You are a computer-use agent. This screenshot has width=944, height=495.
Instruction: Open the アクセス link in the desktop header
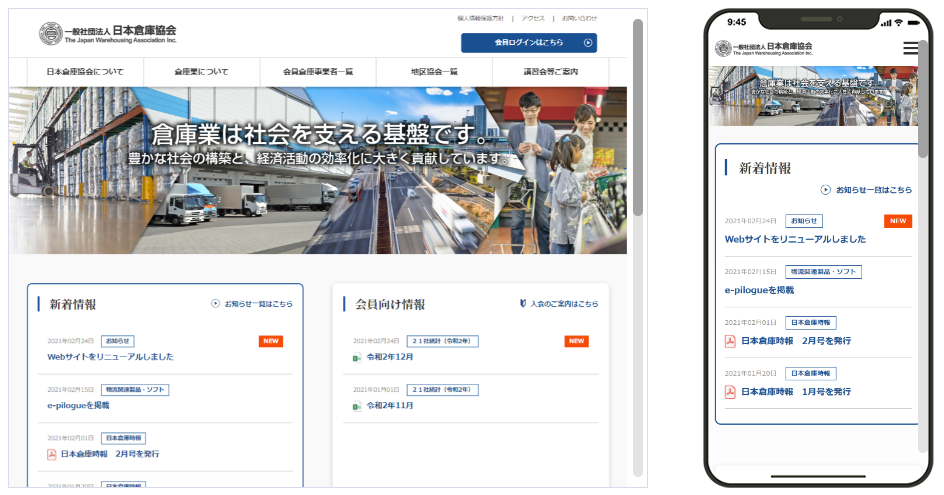tap(533, 19)
